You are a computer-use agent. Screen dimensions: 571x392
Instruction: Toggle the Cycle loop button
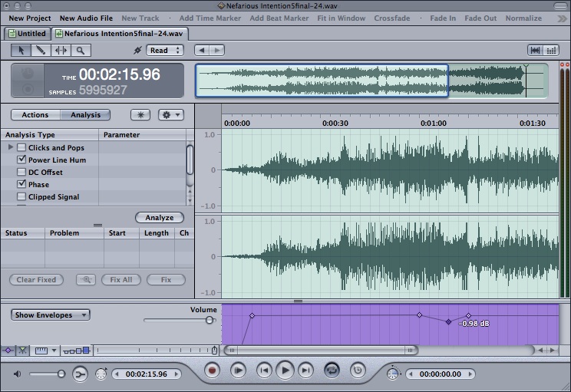pyautogui.click(x=332, y=371)
